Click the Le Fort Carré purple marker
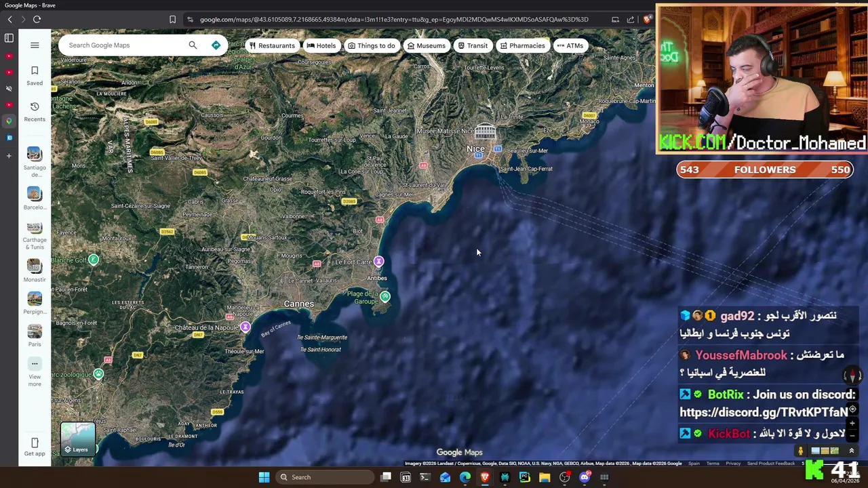The image size is (868, 488). click(x=379, y=262)
